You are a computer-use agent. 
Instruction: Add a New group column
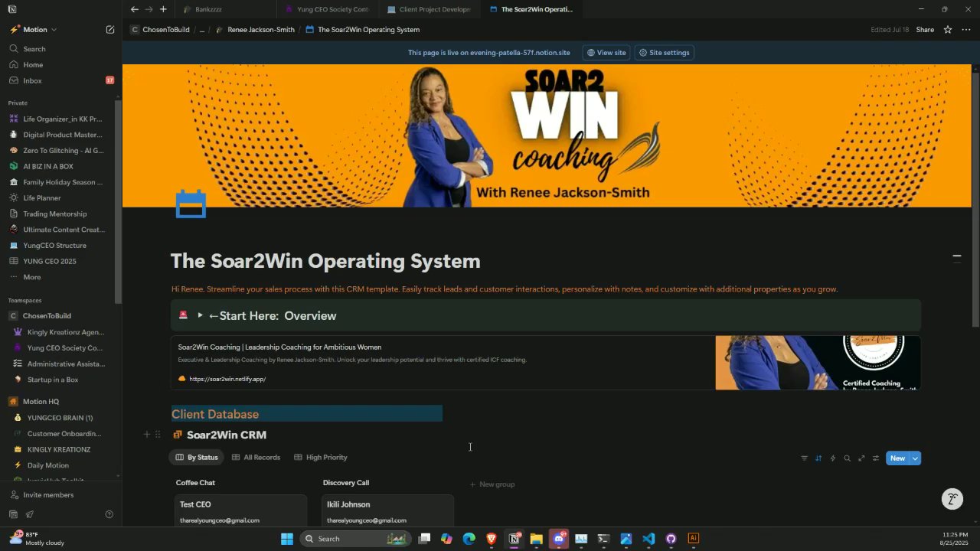click(x=492, y=484)
